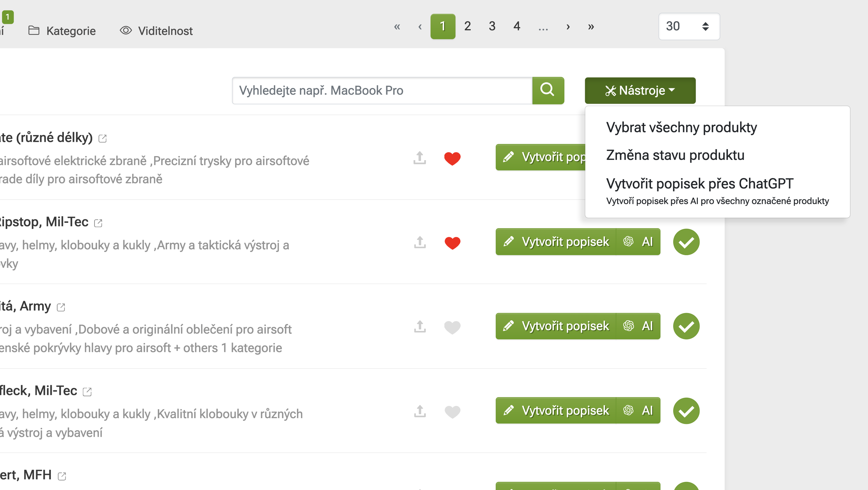Select Vytvořit popisek přes ChatGPT option

click(700, 184)
